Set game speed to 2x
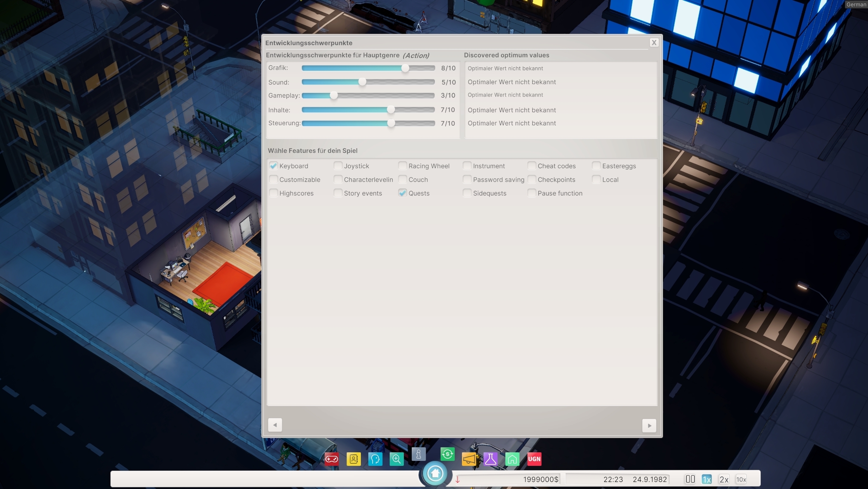Image resolution: width=868 pixels, height=489 pixels. click(724, 479)
